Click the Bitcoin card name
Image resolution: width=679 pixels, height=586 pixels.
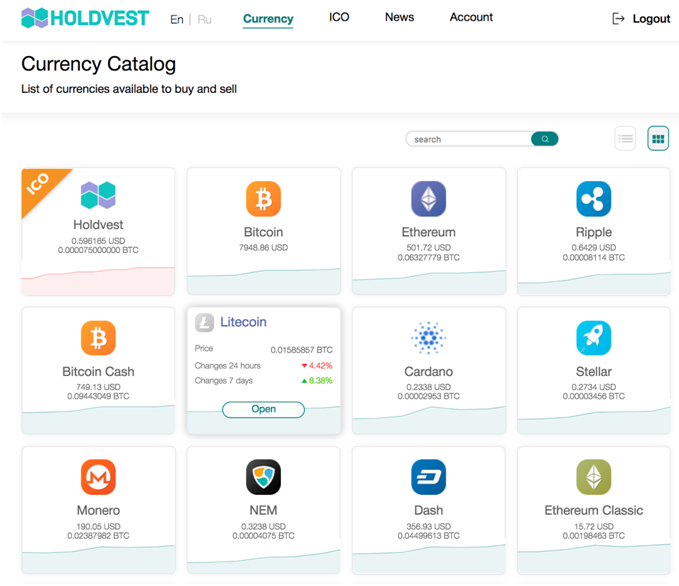click(263, 232)
